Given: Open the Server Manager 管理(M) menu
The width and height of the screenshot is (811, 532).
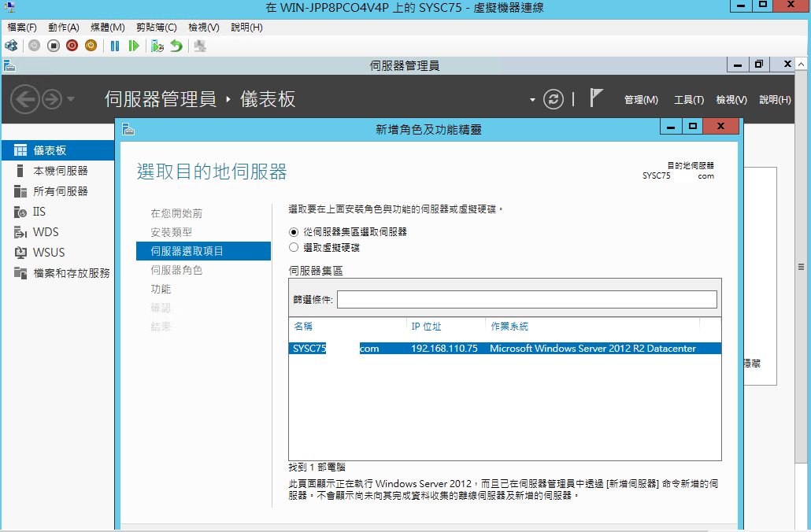Looking at the screenshot, I should pos(642,100).
